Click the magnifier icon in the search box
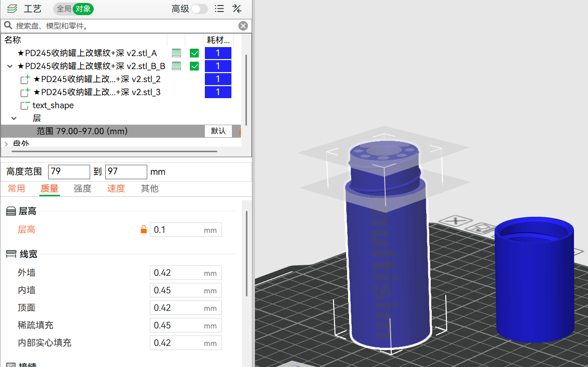This screenshot has height=367, width=588. pos(8,26)
